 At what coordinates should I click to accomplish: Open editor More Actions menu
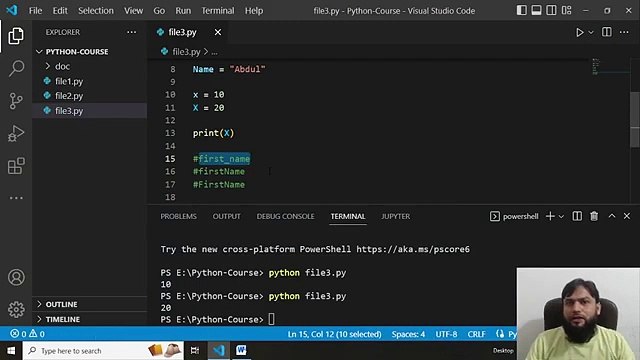[624, 32]
